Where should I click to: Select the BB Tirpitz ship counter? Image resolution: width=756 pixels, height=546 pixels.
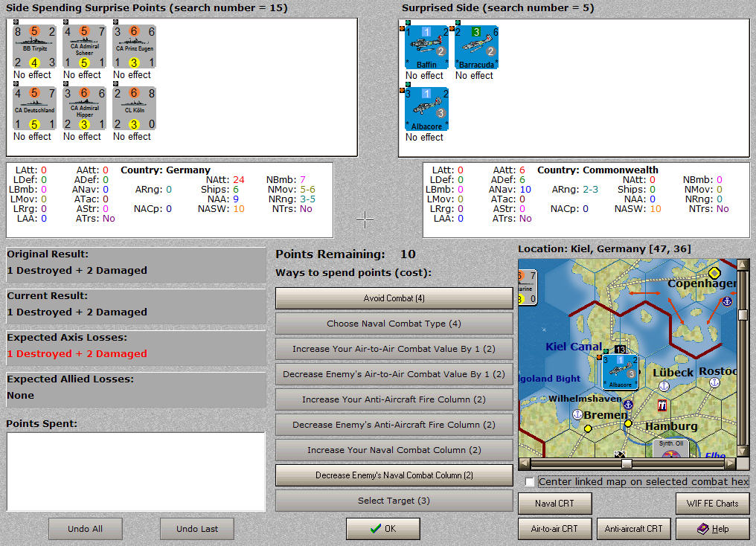click(34, 47)
